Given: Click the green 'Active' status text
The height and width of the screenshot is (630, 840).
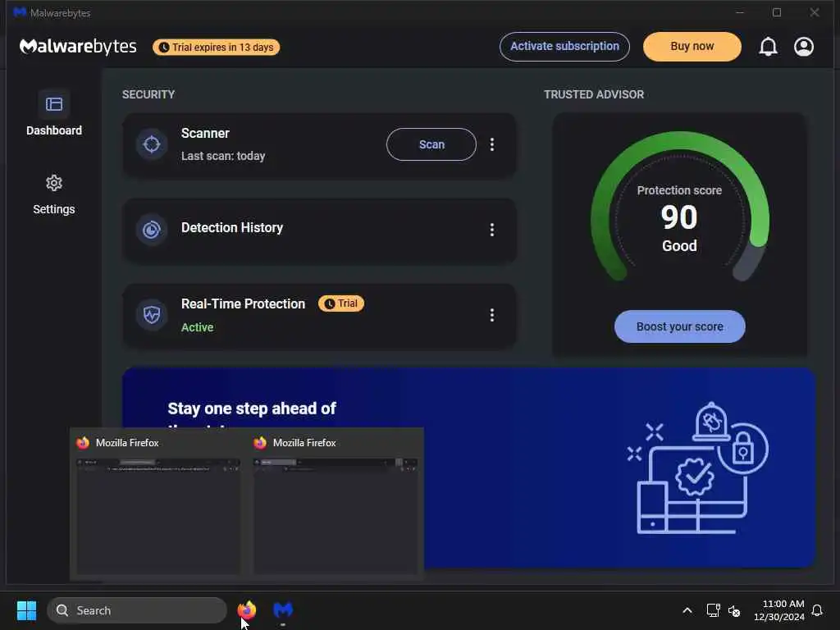Looking at the screenshot, I should tap(197, 327).
